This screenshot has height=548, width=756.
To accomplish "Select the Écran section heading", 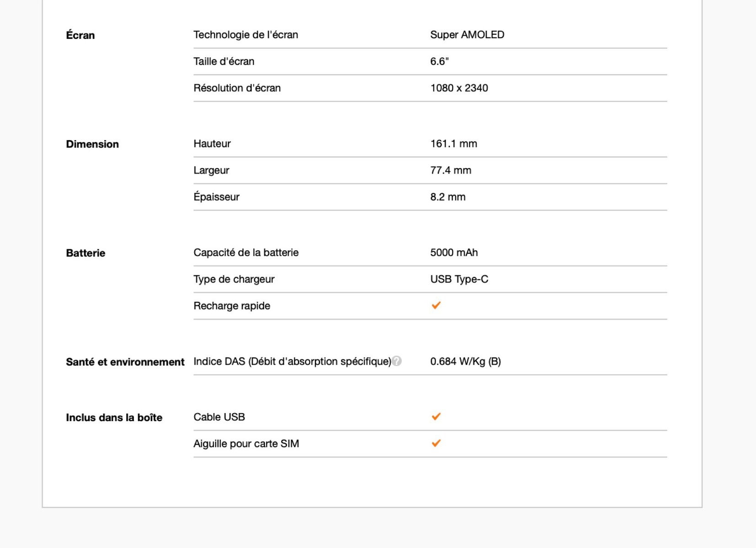I will (80, 35).
